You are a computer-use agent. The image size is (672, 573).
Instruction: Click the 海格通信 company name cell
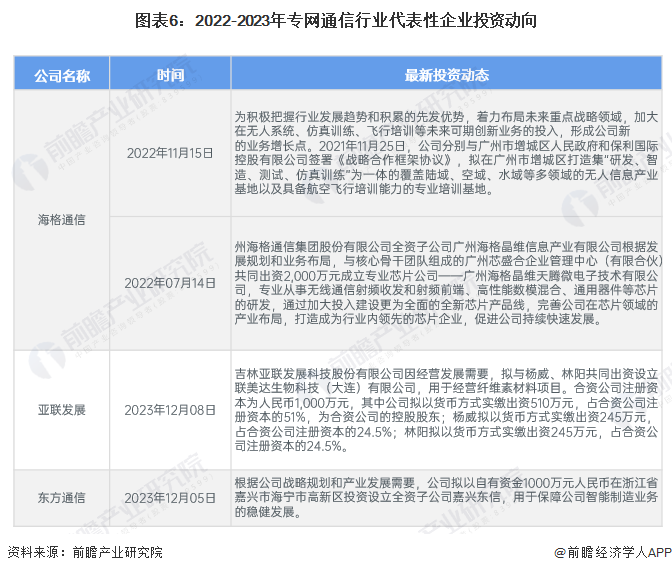click(60, 218)
